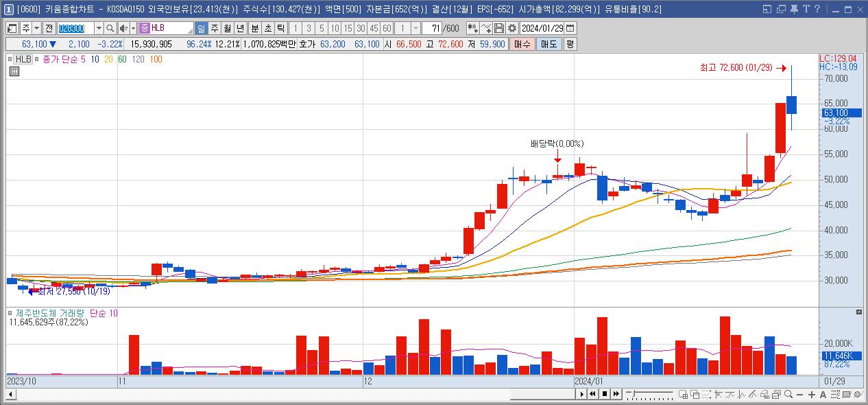The height and width of the screenshot is (405, 868).
Task: Click the stock code input field 028300
Action: 75,28
